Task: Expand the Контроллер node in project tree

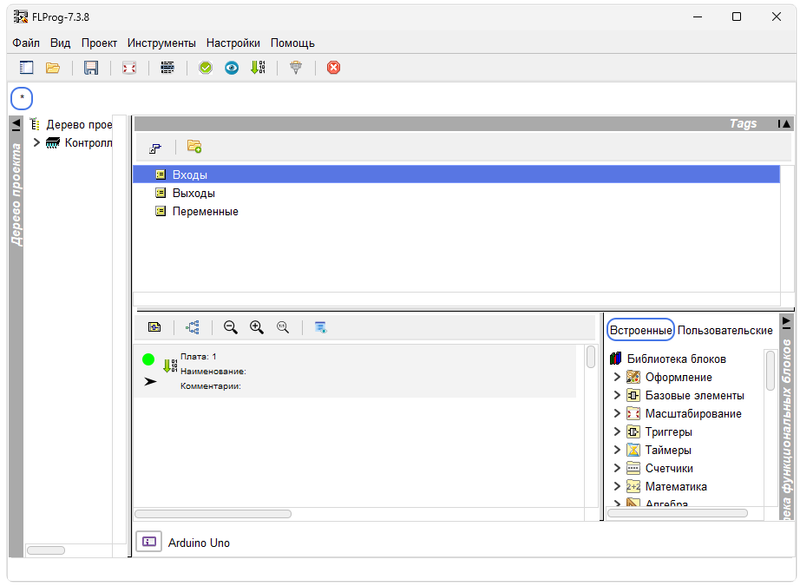Action: 37,143
